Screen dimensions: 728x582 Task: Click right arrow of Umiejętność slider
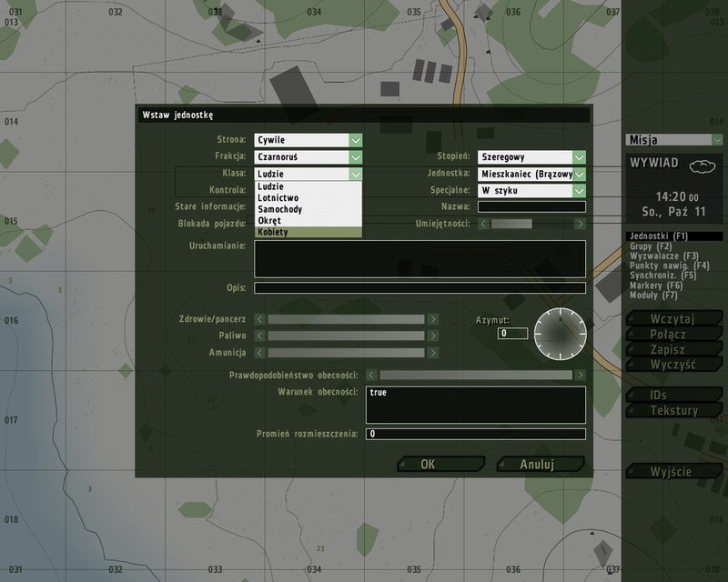(x=580, y=224)
